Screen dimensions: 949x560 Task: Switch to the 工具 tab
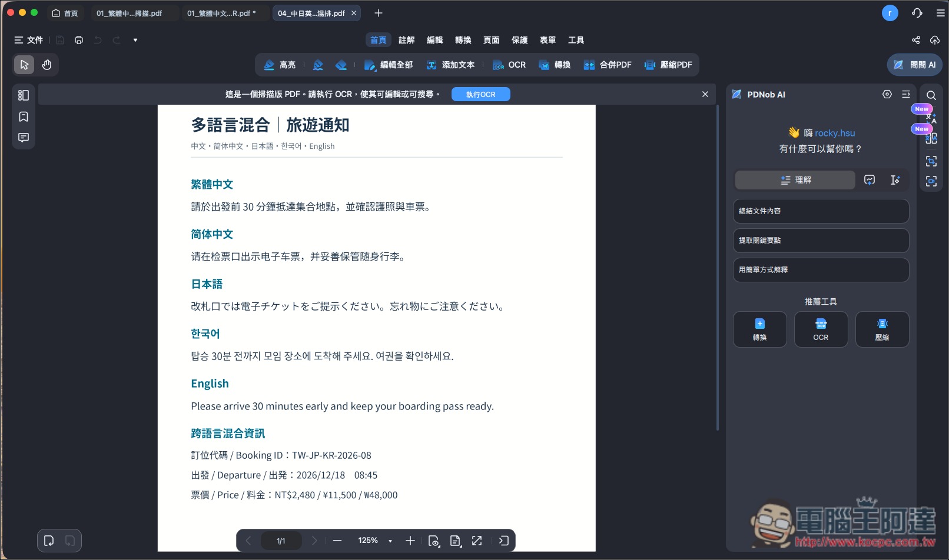pos(576,40)
